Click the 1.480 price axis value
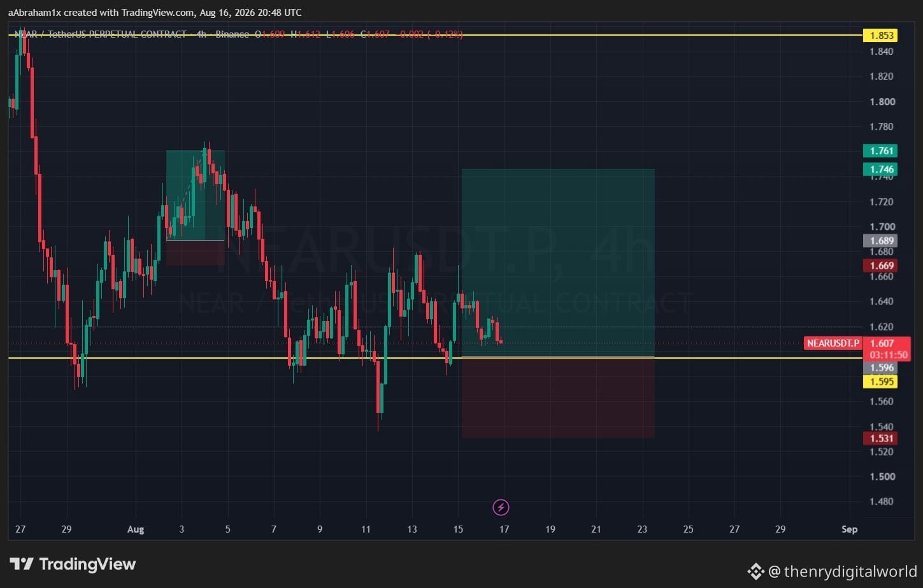 (882, 501)
